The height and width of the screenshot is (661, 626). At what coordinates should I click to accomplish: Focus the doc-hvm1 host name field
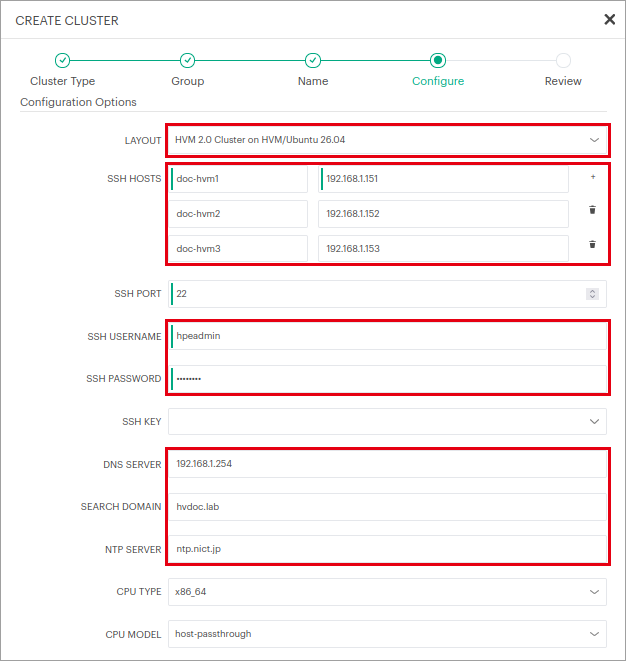pyautogui.click(x=239, y=179)
